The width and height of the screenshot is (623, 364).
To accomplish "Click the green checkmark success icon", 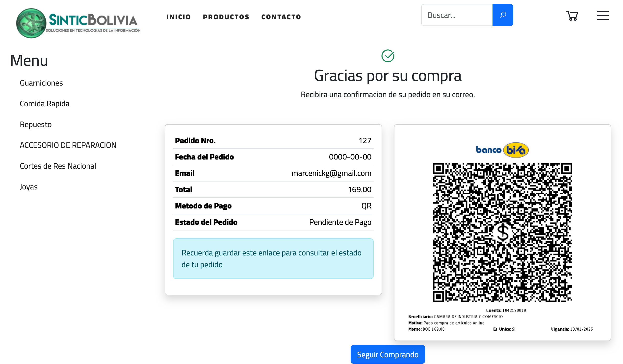I will (x=388, y=56).
